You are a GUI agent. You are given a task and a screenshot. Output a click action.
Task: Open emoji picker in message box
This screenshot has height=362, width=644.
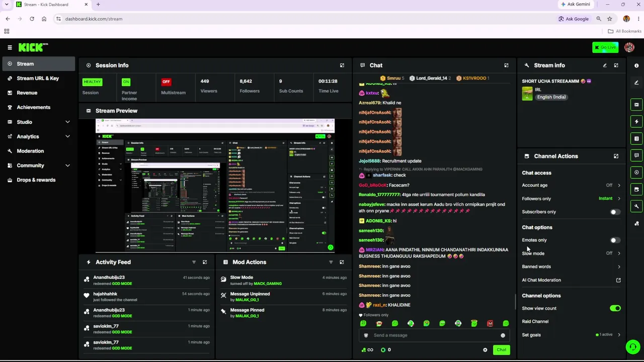pyautogui.click(x=503, y=335)
